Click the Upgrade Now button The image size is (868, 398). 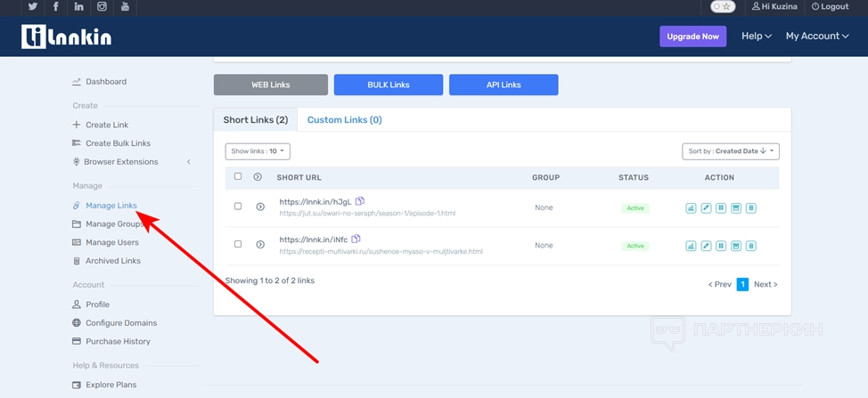(693, 37)
